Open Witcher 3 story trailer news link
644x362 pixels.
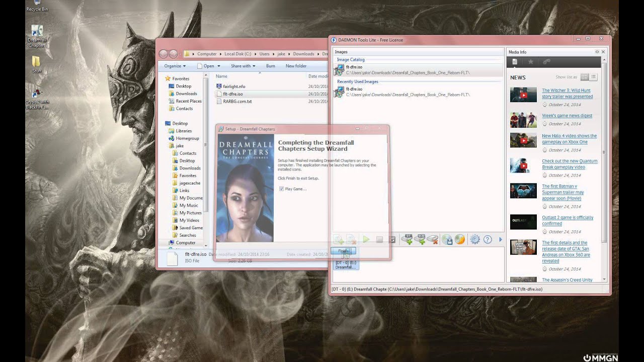click(x=567, y=94)
